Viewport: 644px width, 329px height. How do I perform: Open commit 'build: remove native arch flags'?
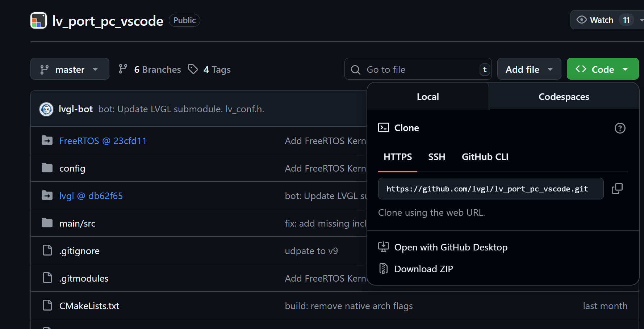point(349,306)
